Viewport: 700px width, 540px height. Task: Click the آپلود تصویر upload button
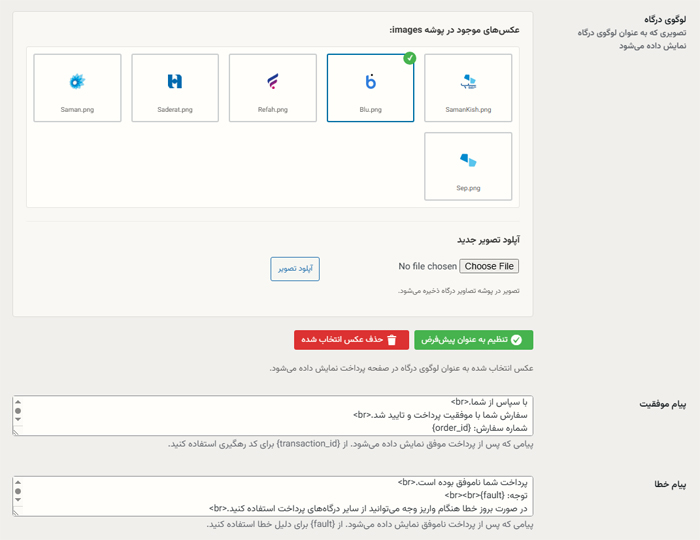tap(295, 268)
